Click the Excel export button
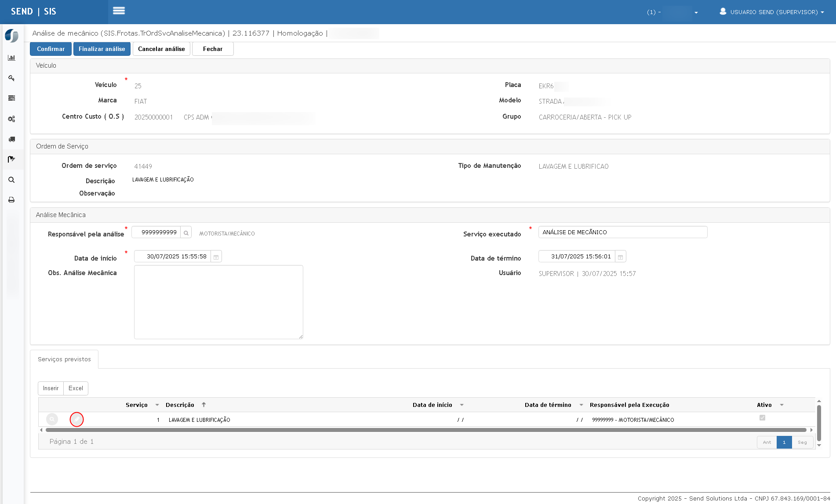The height and width of the screenshot is (504, 836). 76,388
